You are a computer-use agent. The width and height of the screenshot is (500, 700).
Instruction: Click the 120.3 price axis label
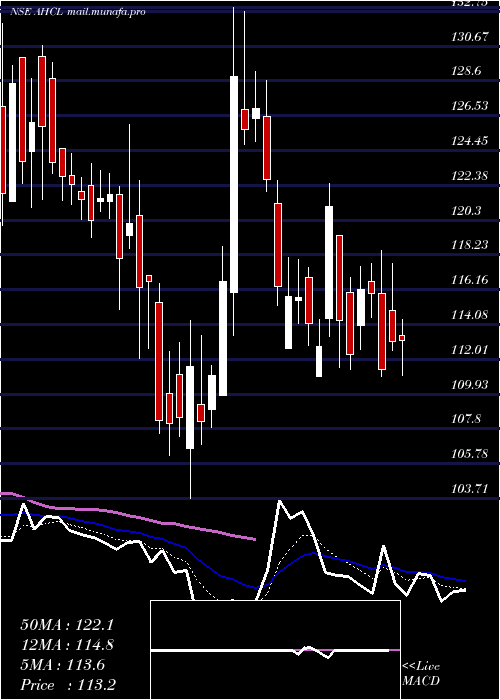[x=467, y=210]
